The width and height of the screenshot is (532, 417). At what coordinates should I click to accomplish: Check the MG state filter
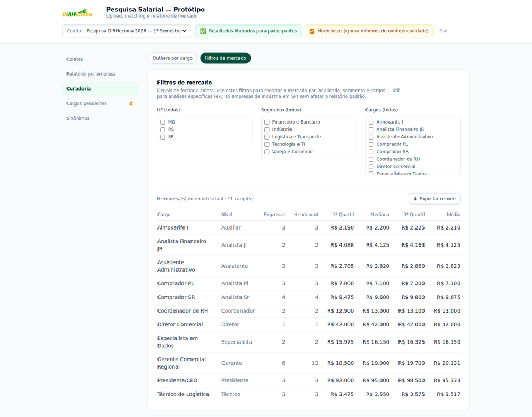[163, 122]
